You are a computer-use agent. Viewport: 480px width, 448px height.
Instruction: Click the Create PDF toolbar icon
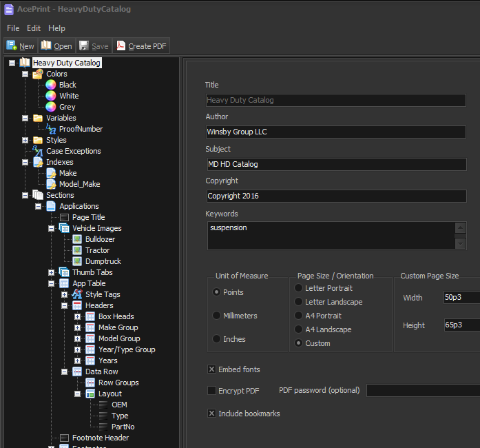[x=121, y=46]
